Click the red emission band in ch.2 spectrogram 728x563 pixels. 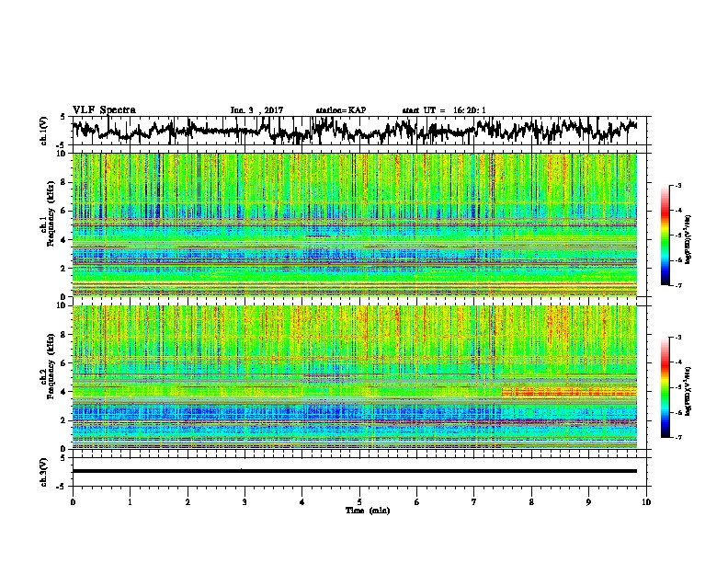[x=569, y=392]
